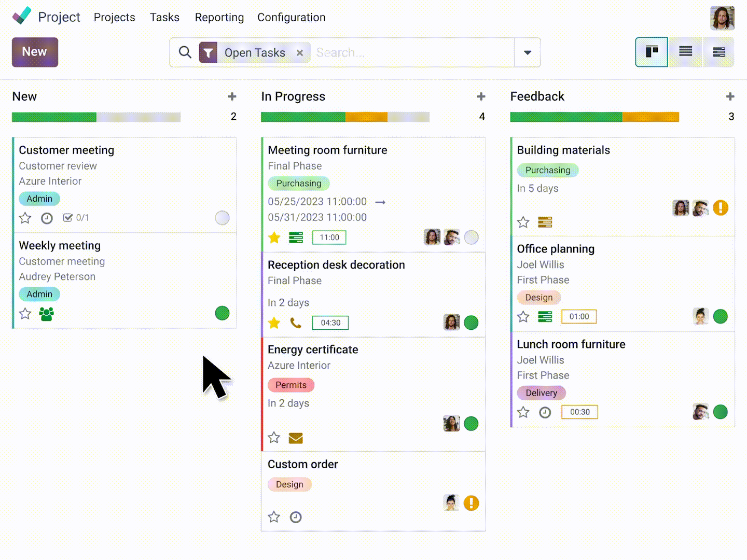The image size is (747, 560).
Task: Open the Configuration menu
Action: click(x=291, y=17)
